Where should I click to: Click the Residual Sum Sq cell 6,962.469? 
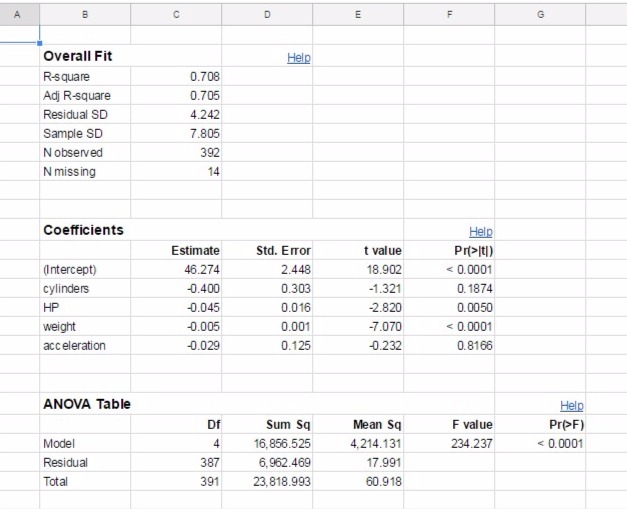(x=267, y=462)
